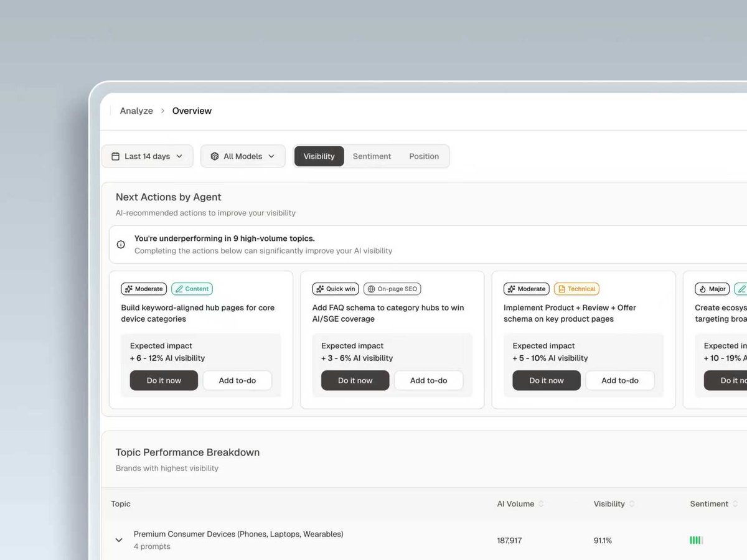Click 'Implement Product + Review + Offer' title
Screen dimensions: 747x560
(570, 313)
